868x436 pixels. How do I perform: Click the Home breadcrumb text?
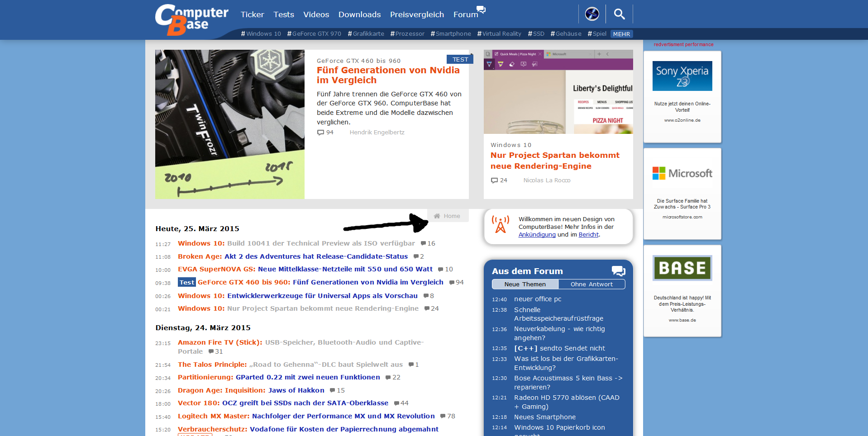[452, 216]
